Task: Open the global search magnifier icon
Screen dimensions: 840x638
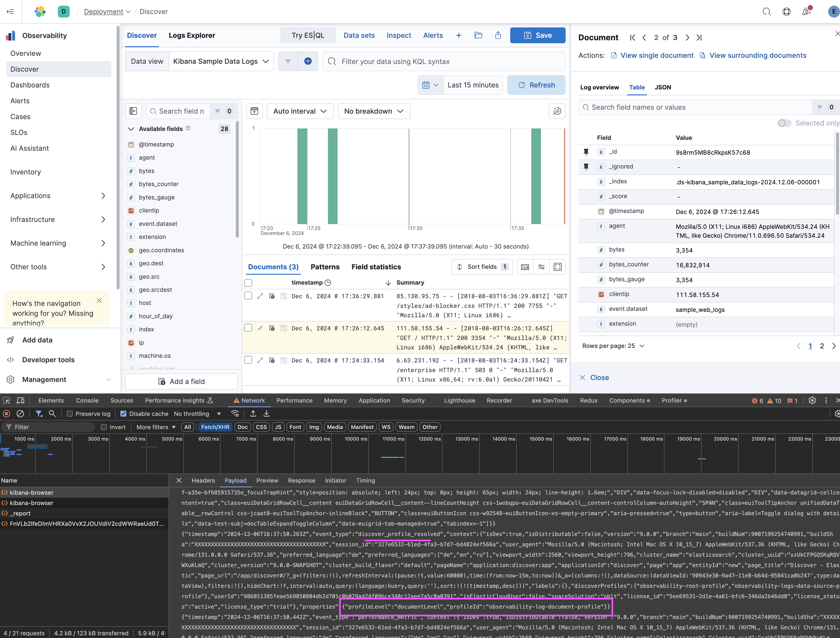Action: coord(767,11)
